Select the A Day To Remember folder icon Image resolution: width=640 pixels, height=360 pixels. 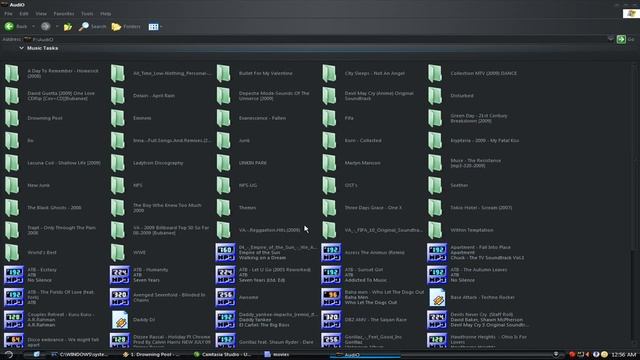[12, 73]
